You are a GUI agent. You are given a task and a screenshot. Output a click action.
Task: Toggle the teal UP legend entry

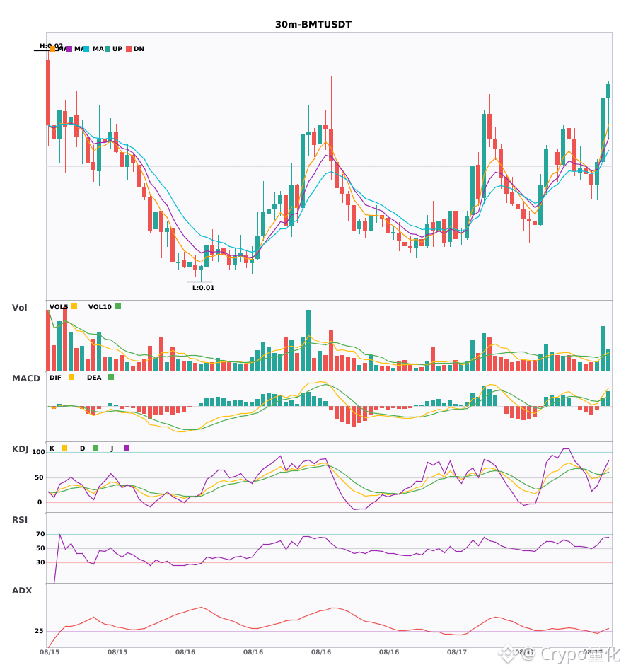pyautogui.click(x=114, y=49)
